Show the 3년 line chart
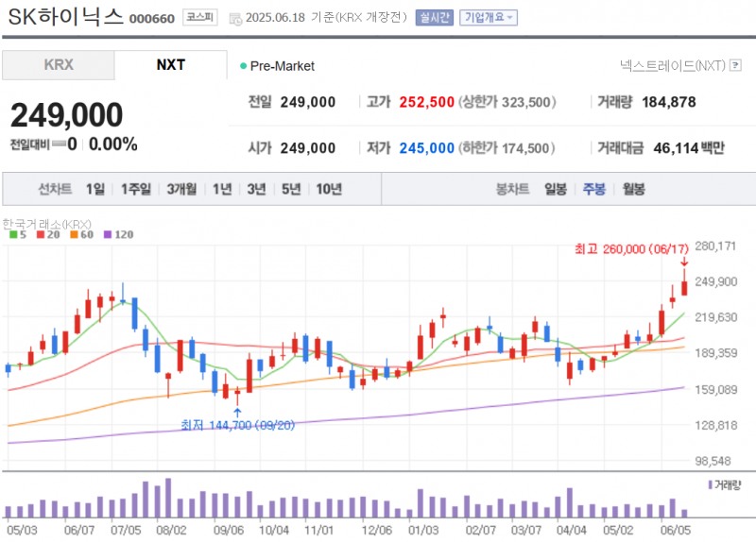 pos(256,189)
